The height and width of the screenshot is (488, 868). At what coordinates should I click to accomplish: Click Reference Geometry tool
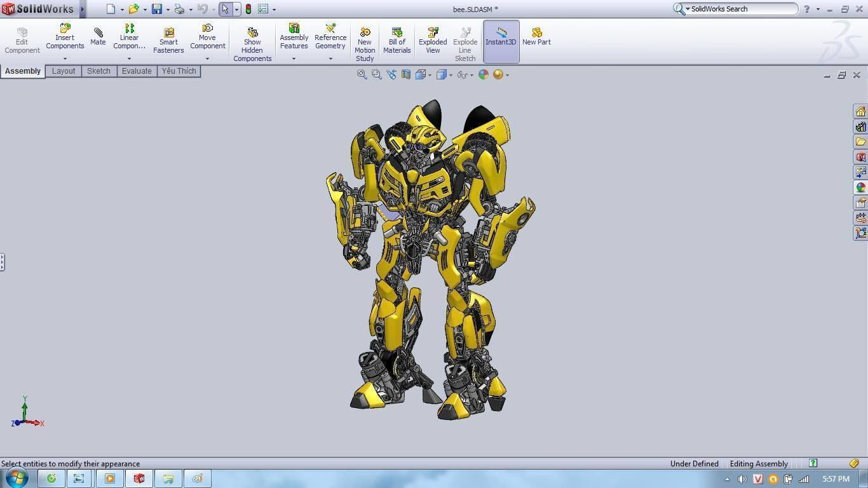pyautogui.click(x=330, y=37)
